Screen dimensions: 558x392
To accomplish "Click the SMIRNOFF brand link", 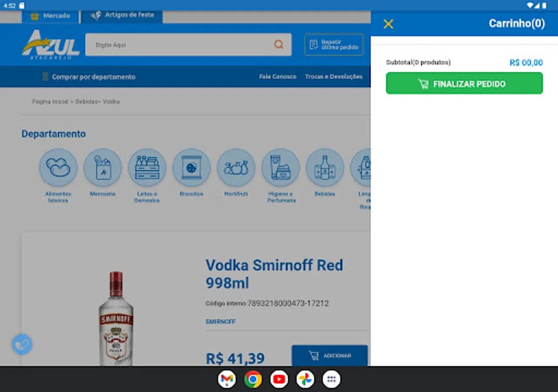I will (x=221, y=322).
